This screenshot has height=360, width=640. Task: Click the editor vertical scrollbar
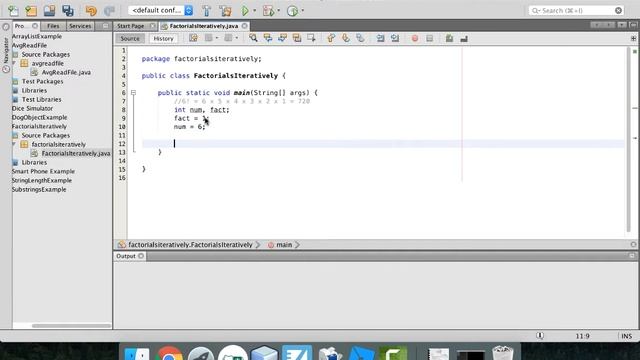coord(629,139)
